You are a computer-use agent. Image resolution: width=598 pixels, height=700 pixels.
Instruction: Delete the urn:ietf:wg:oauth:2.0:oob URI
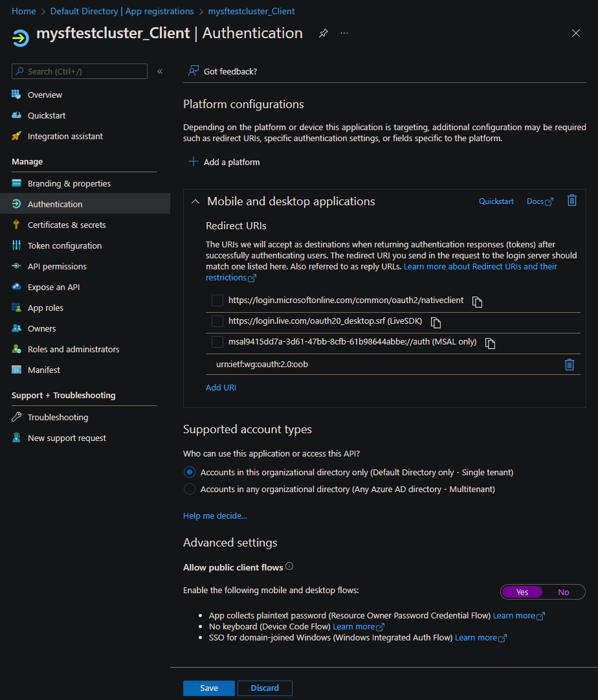click(569, 365)
